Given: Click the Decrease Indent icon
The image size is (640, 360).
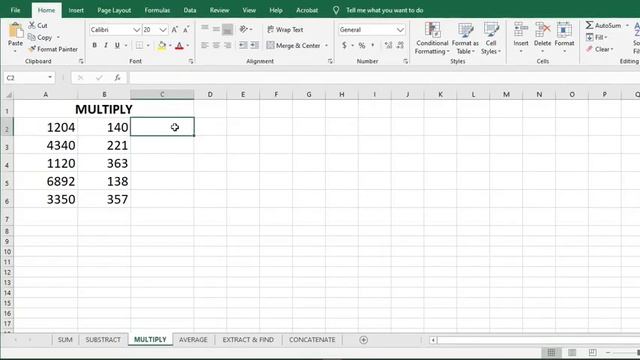Looking at the screenshot, I should tap(243, 45).
